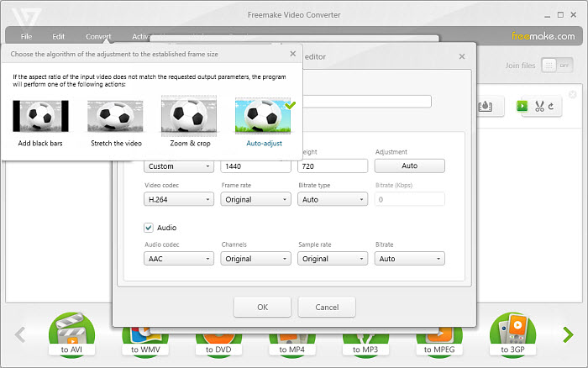Viewport: 588px width, 368px height.
Task: Open the File menu
Action: (26, 36)
